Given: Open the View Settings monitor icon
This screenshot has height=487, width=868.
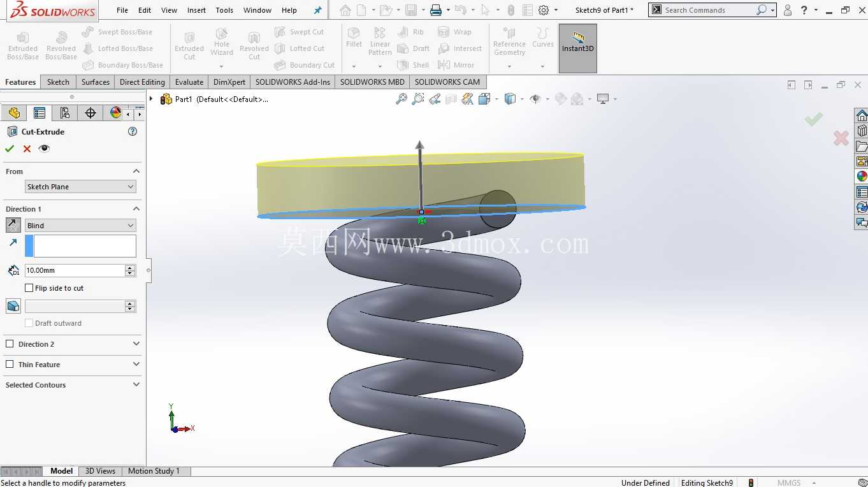Looking at the screenshot, I should coord(602,99).
